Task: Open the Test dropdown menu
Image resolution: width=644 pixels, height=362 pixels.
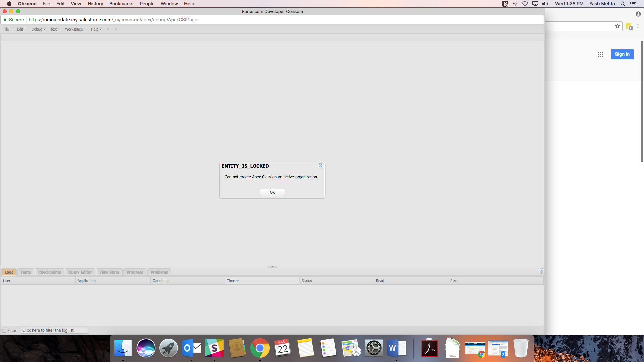Action: click(x=55, y=29)
